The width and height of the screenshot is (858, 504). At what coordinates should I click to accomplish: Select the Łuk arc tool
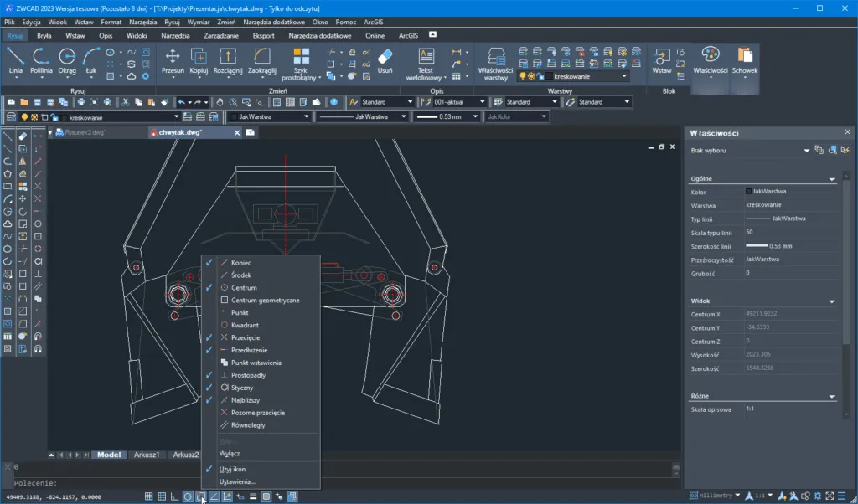click(x=90, y=60)
